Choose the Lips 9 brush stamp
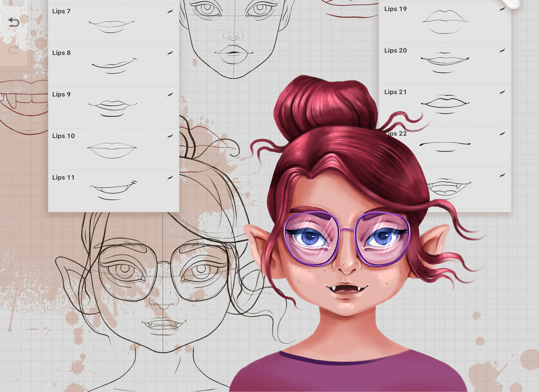This screenshot has width=539, height=392. pos(114,108)
